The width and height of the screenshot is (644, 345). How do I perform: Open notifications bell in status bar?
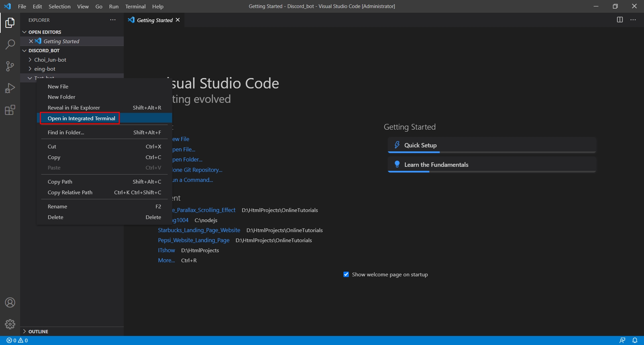pos(635,340)
